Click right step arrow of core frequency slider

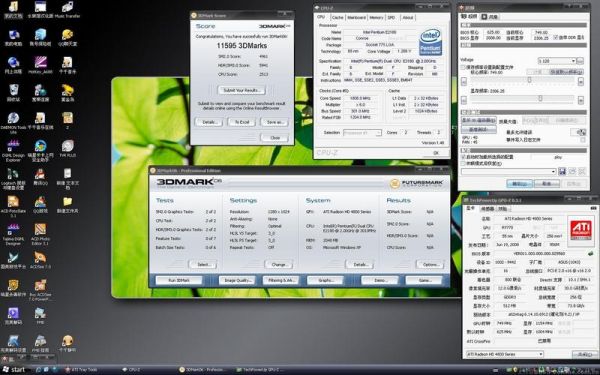click(580, 81)
